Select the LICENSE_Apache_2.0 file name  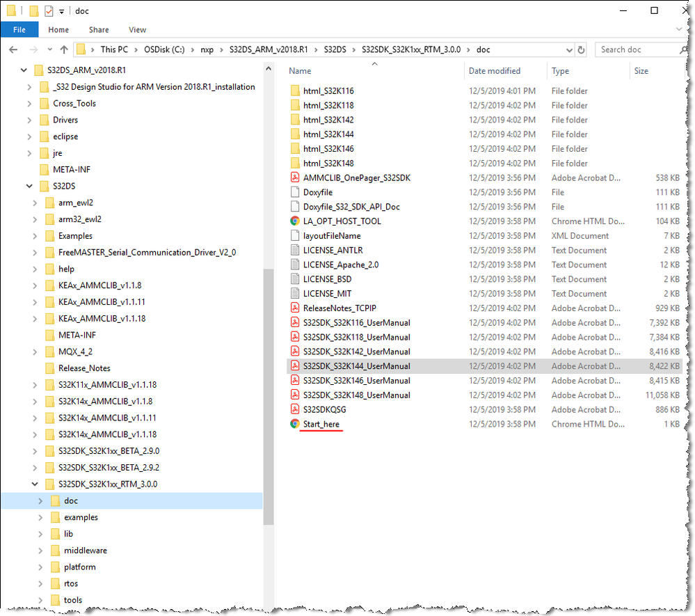point(341,264)
